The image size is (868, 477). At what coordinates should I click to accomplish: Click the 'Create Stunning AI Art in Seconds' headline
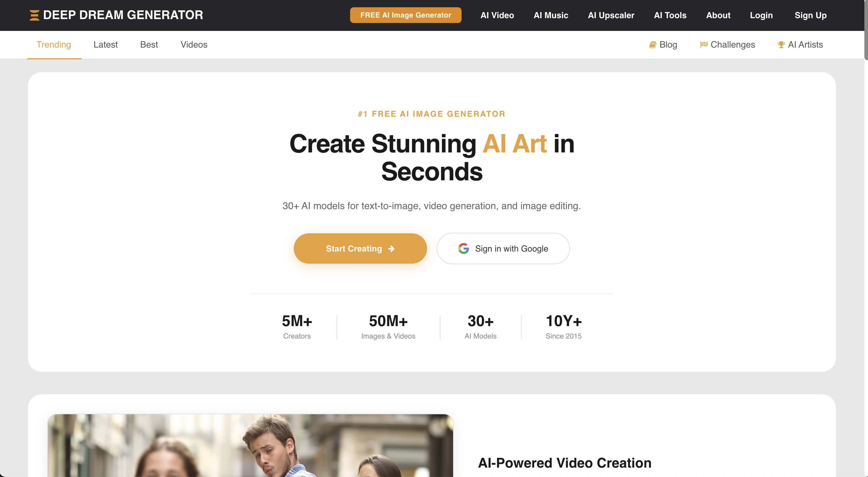[x=432, y=157]
